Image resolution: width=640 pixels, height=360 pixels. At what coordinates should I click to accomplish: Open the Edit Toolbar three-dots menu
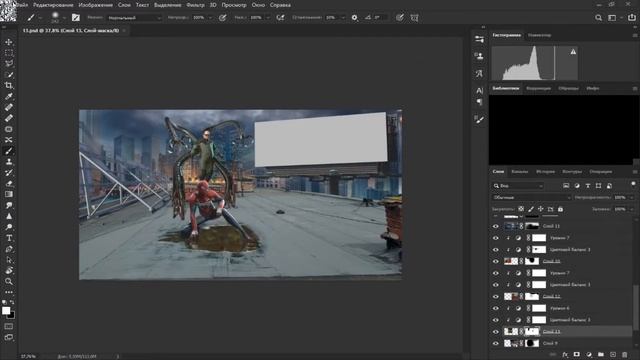click(x=9, y=292)
